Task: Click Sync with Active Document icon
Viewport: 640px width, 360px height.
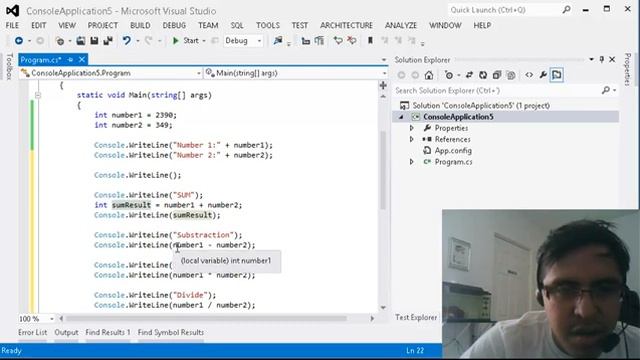Action: [x=469, y=75]
